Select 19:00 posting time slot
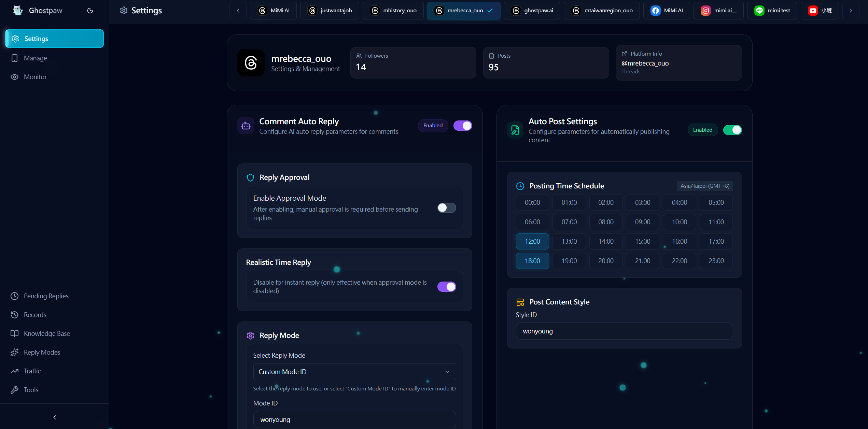Image resolution: width=868 pixels, height=429 pixels. [x=569, y=261]
